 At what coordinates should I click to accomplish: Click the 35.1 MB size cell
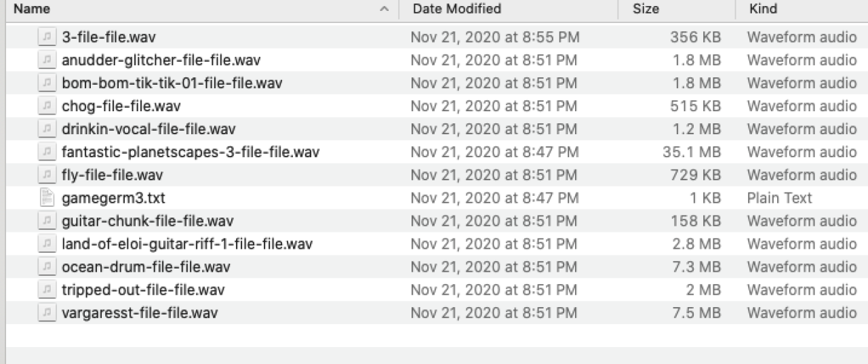tap(691, 152)
